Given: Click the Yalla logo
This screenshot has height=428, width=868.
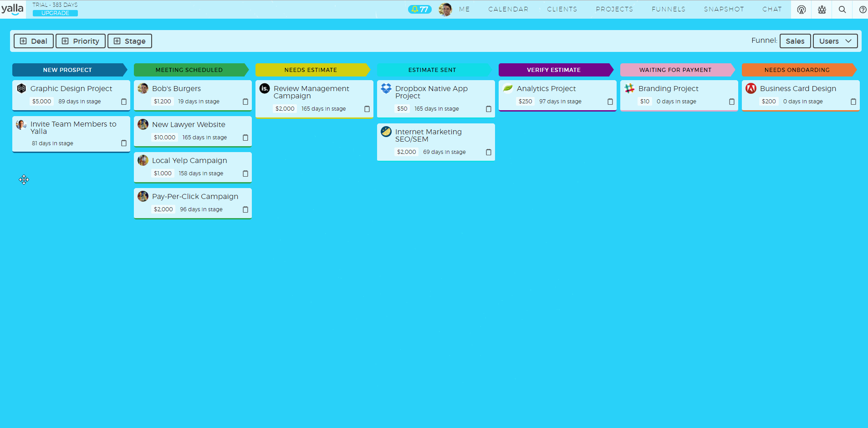Looking at the screenshot, I should click(12, 9).
